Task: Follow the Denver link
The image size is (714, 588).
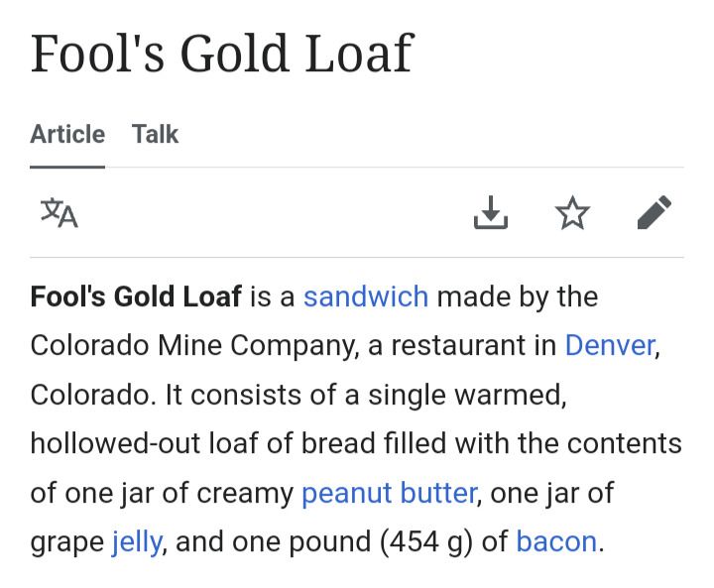Action: [x=610, y=345]
